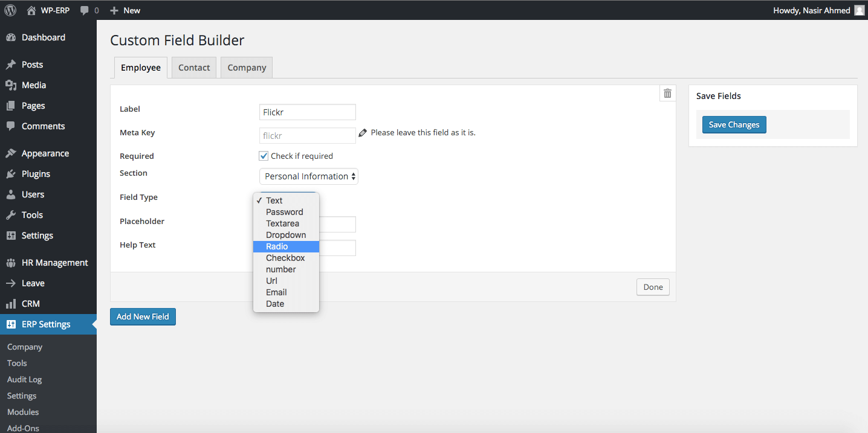Image resolution: width=868 pixels, height=433 pixels.
Task: Click the pencil icon beside Meta Key
Action: pos(362,132)
